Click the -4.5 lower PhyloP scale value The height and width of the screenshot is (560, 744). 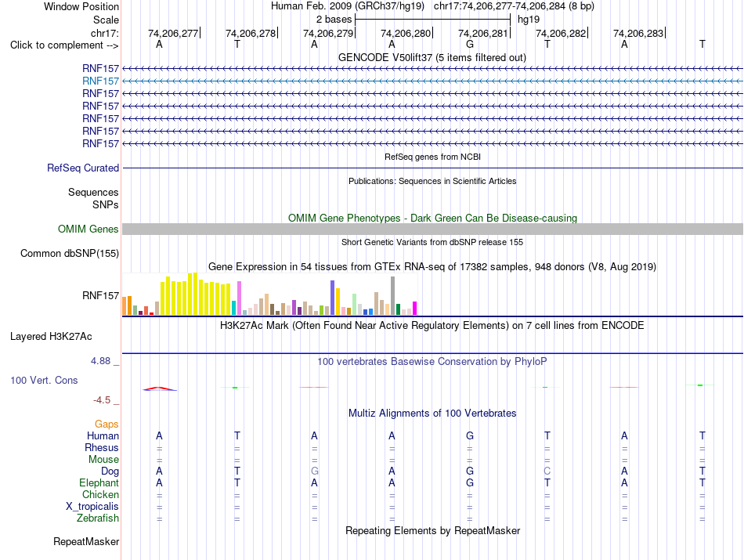coord(102,400)
